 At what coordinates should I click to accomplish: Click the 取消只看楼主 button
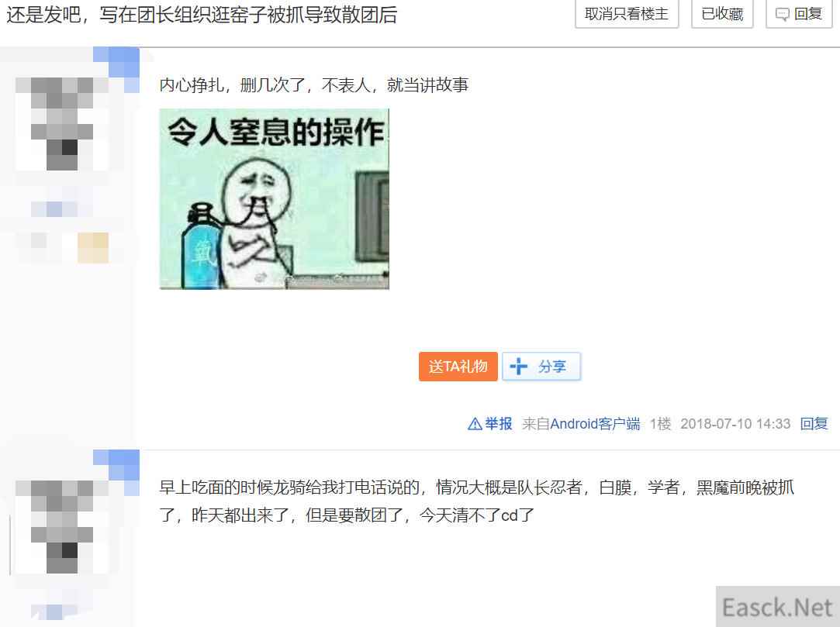626,13
